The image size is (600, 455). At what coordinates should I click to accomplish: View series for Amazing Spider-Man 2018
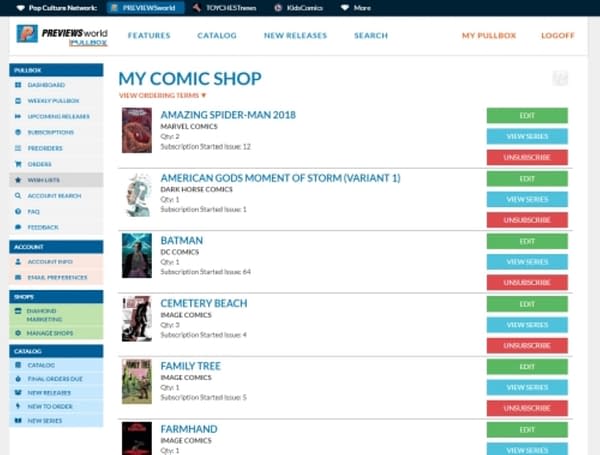(527, 137)
